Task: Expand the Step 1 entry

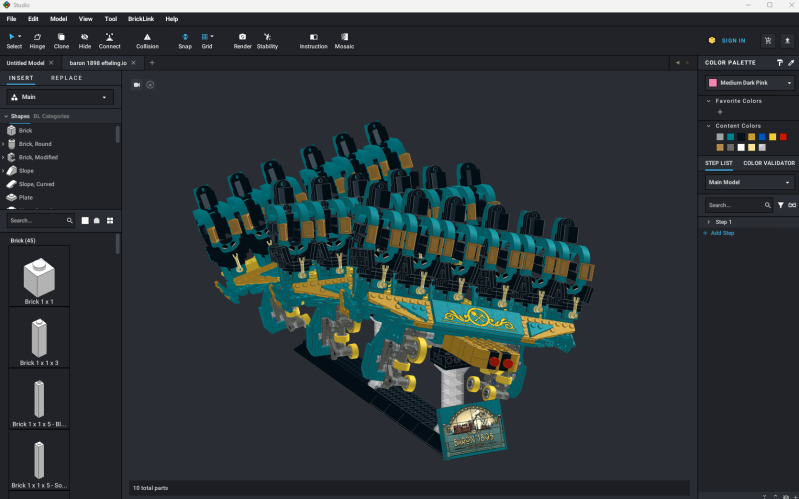Action: coord(708,222)
